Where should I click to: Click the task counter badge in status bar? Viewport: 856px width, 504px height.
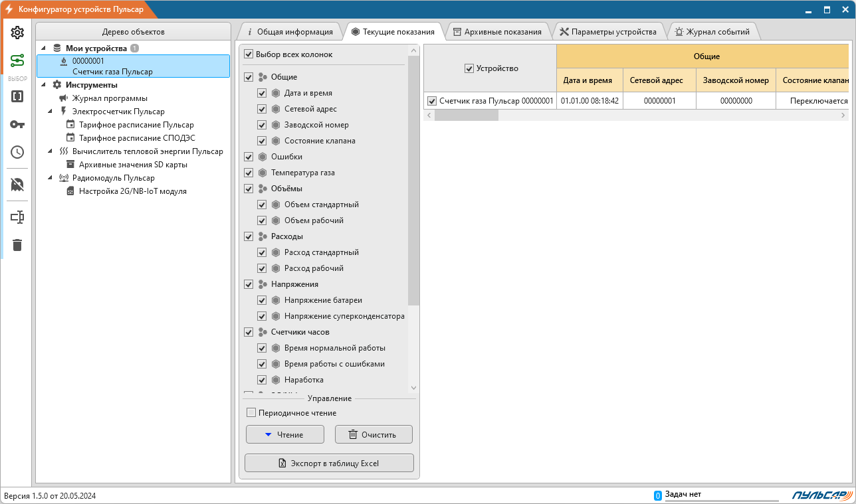click(658, 495)
